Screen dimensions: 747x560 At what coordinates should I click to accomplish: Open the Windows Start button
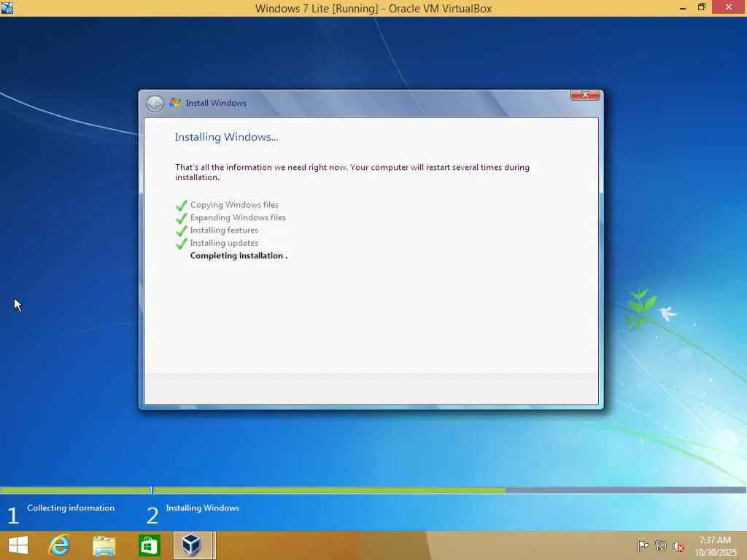[x=18, y=545]
